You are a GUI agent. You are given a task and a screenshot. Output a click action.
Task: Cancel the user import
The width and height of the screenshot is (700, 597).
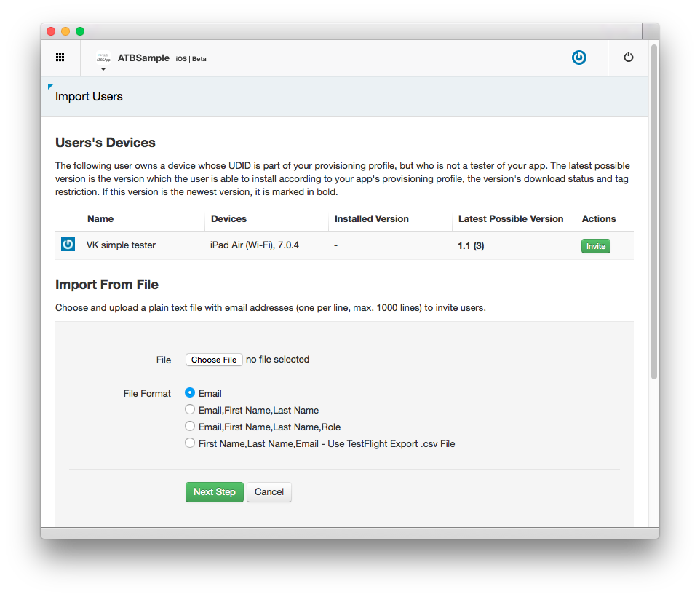pos(269,492)
